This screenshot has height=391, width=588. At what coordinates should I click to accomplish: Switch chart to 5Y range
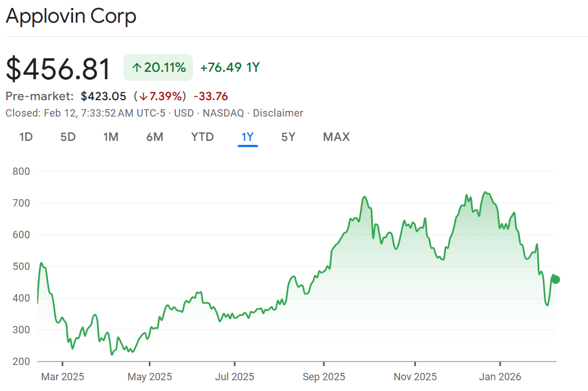[x=288, y=137]
